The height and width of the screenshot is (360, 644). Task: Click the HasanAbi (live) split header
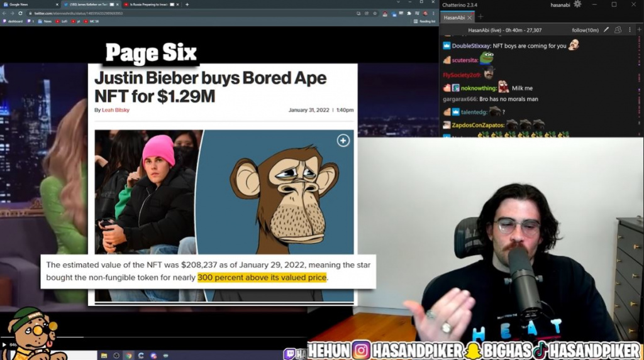tap(505, 30)
